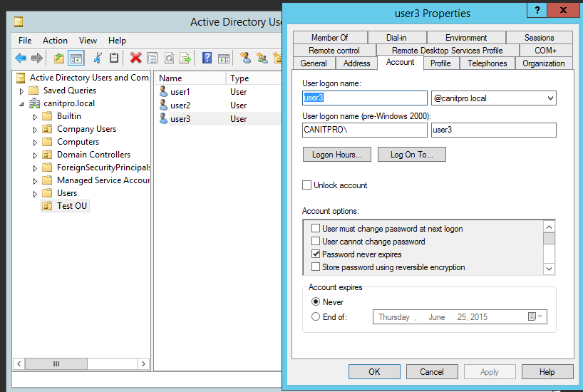Click the Paste clipboard icon
The height and width of the screenshot is (392, 583).
pyautogui.click(x=114, y=58)
